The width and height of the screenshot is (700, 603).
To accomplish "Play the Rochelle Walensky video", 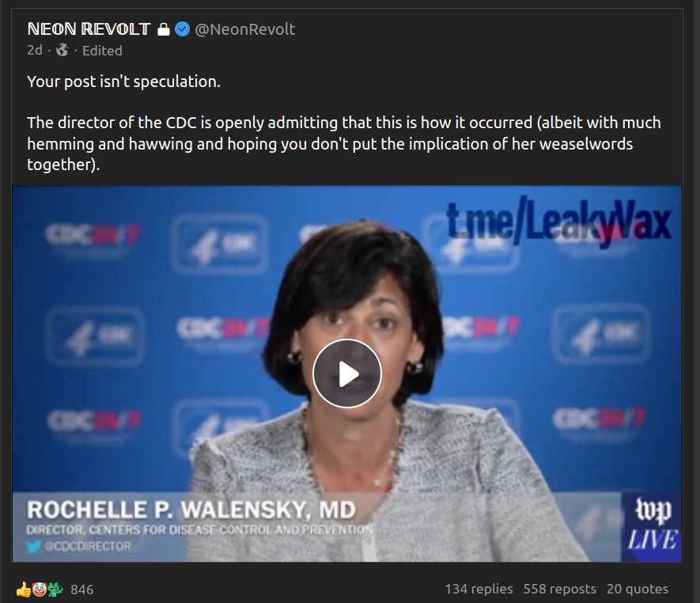I will pos(347,374).
